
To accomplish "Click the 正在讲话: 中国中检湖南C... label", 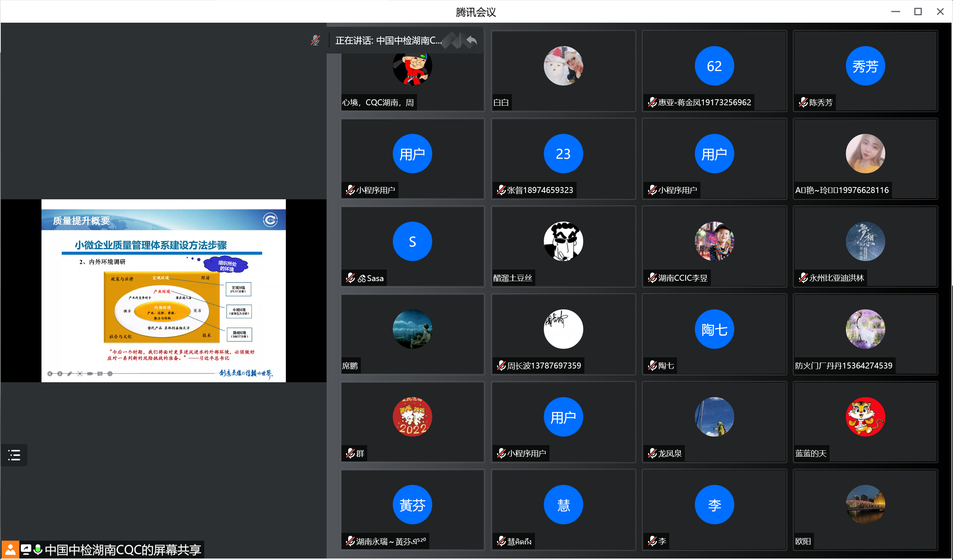I will coord(389,41).
